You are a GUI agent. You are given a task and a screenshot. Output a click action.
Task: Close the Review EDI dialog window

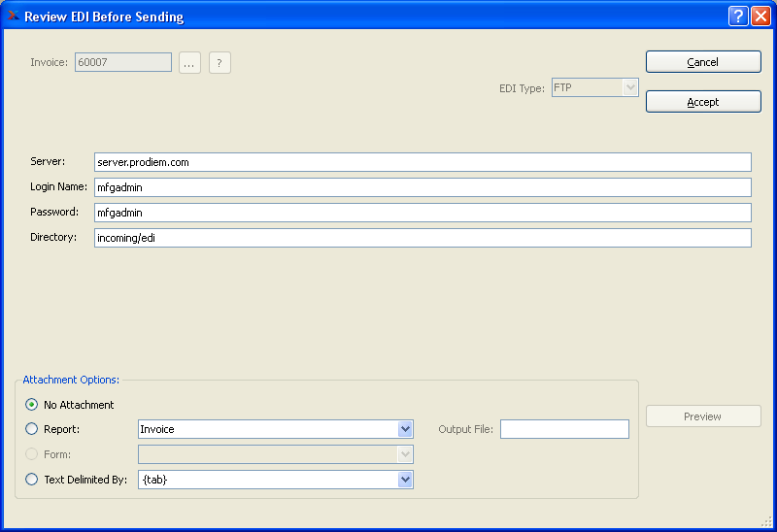[x=760, y=16]
